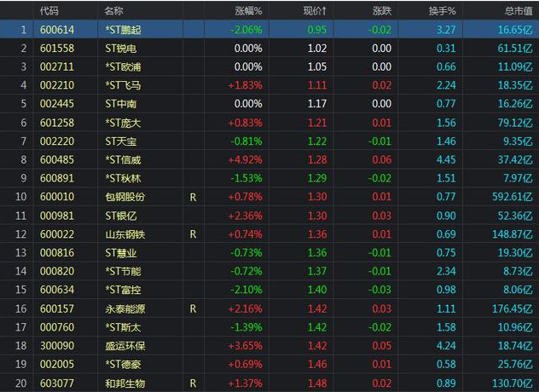Click the R marker beside 永泰能源
The width and height of the screenshot is (539, 392).
click(x=194, y=308)
